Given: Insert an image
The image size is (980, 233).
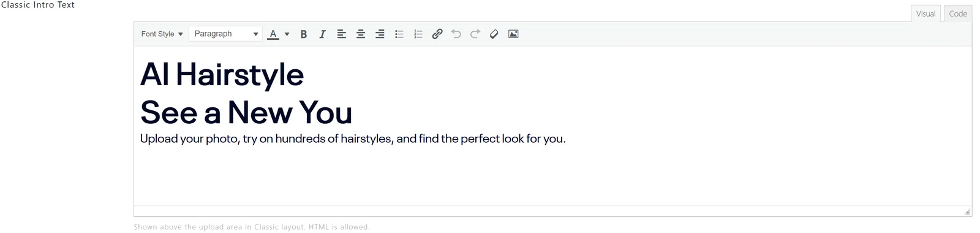Looking at the screenshot, I should pyautogui.click(x=513, y=34).
